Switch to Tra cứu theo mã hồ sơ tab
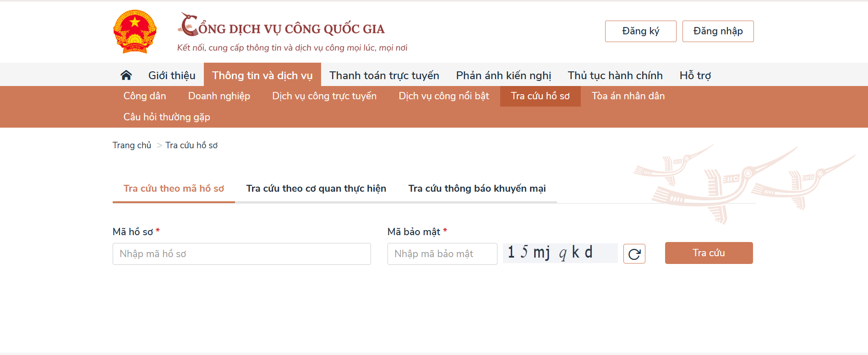Screen dimensions: 868x355 pos(174,188)
